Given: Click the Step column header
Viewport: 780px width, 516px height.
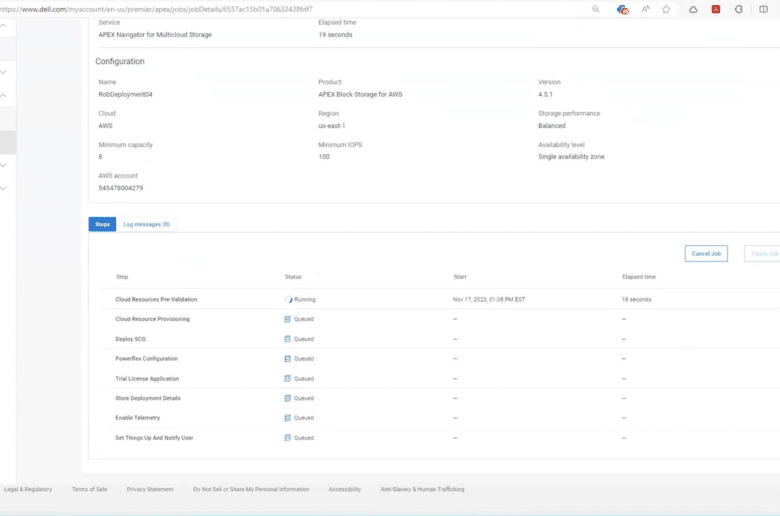Looking at the screenshot, I should click(122, 277).
